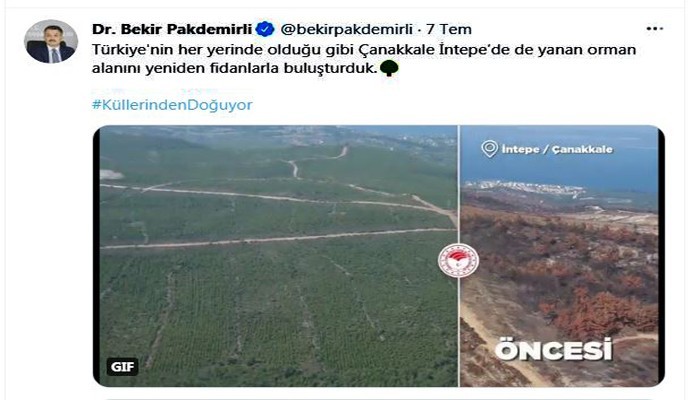Click the ÖNCESİ caption on the image
Viewport: 700px width, 400px height.
[554, 350]
